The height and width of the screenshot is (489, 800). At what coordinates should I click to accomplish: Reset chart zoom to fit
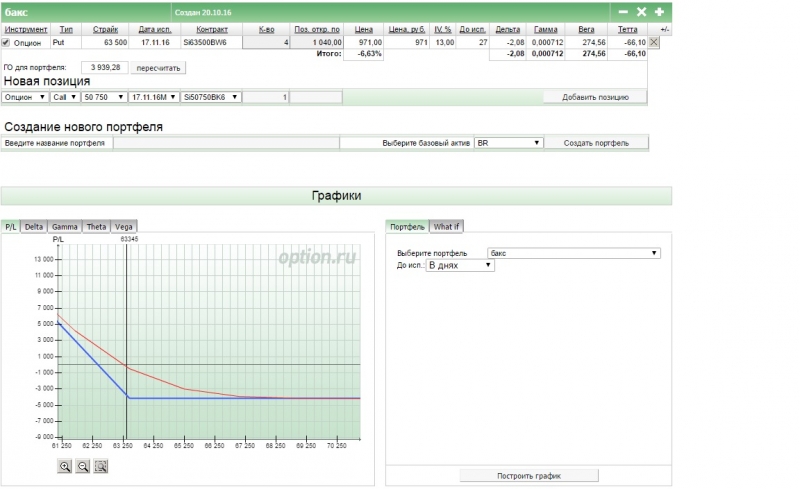(101, 466)
